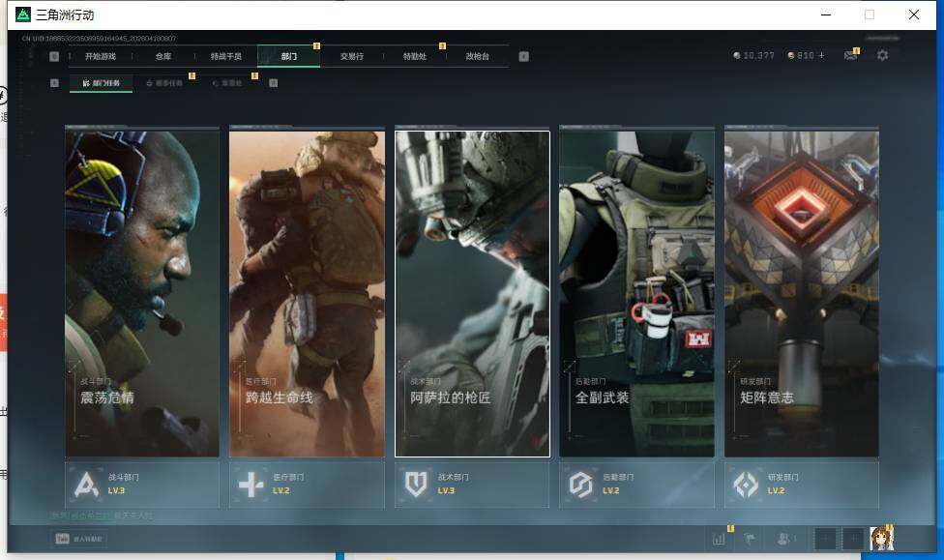This screenshot has width=944, height=560.
Task: Open the 全副武装 logistics department card
Action: point(637,293)
